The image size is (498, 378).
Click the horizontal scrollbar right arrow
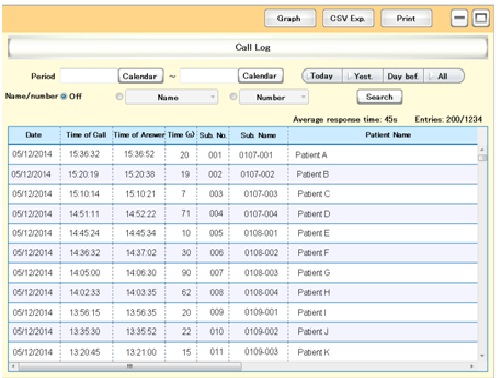point(472,366)
